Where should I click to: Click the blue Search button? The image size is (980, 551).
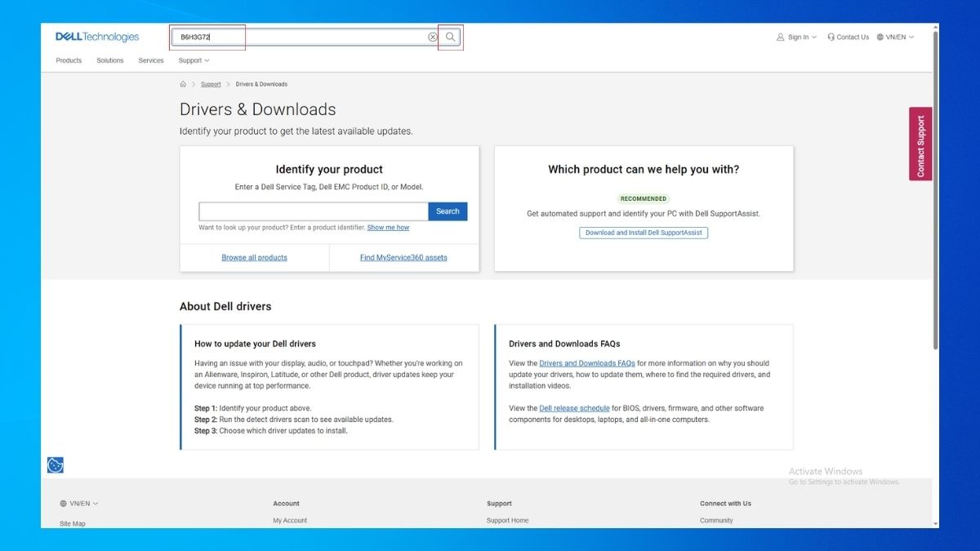[x=448, y=211]
